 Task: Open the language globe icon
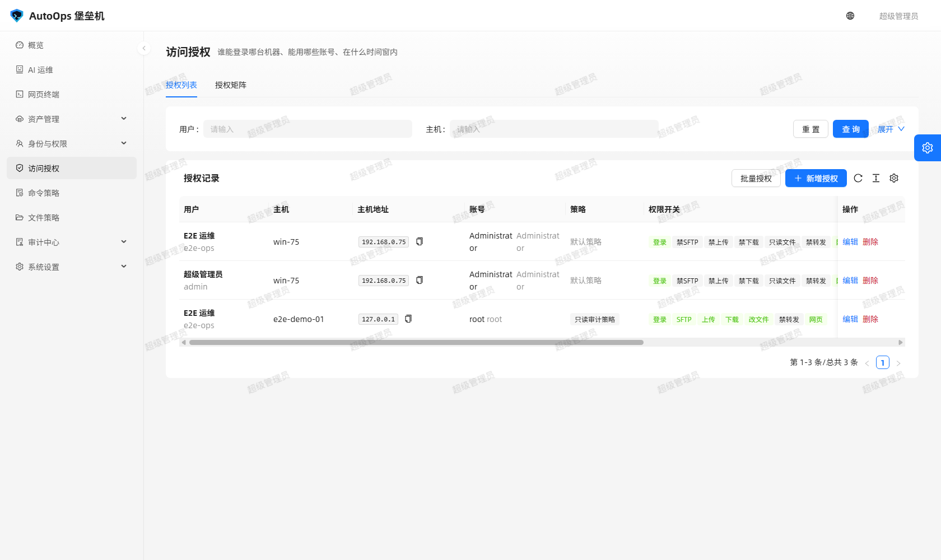[850, 16]
